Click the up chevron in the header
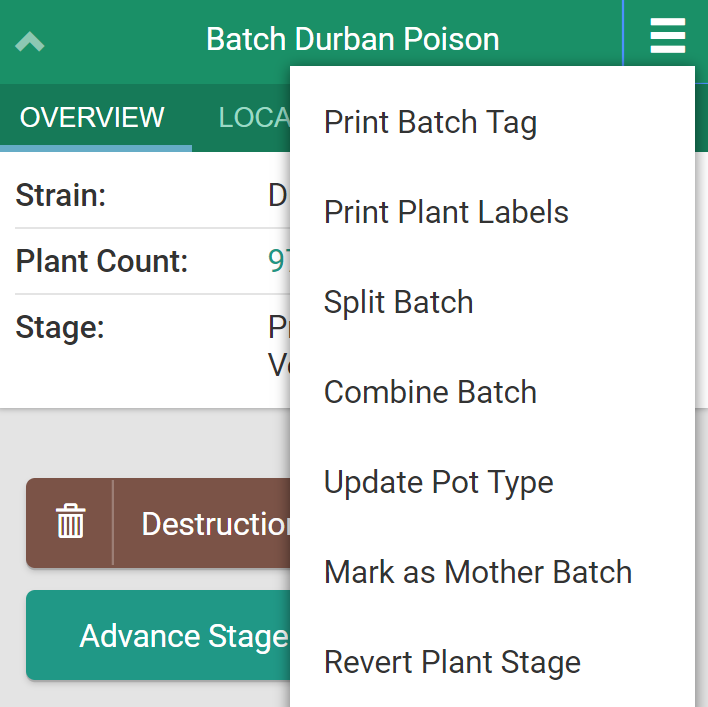This screenshot has height=707, width=708. click(x=30, y=42)
